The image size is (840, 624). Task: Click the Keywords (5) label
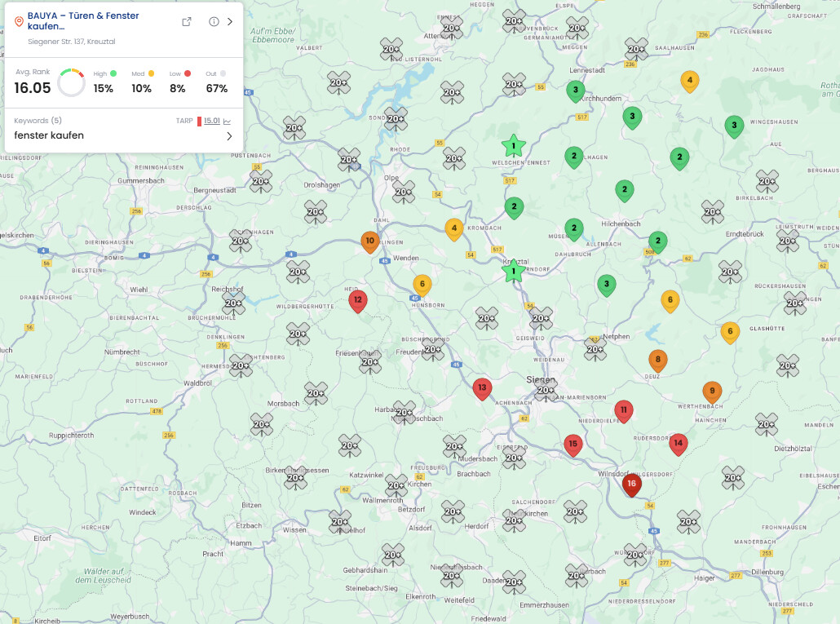38,121
